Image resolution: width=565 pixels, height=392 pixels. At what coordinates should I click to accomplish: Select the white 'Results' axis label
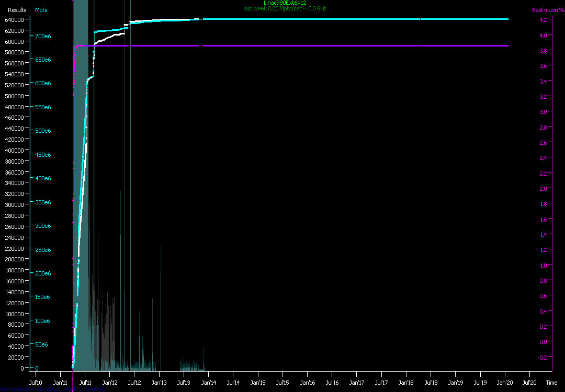[x=17, y=10]
